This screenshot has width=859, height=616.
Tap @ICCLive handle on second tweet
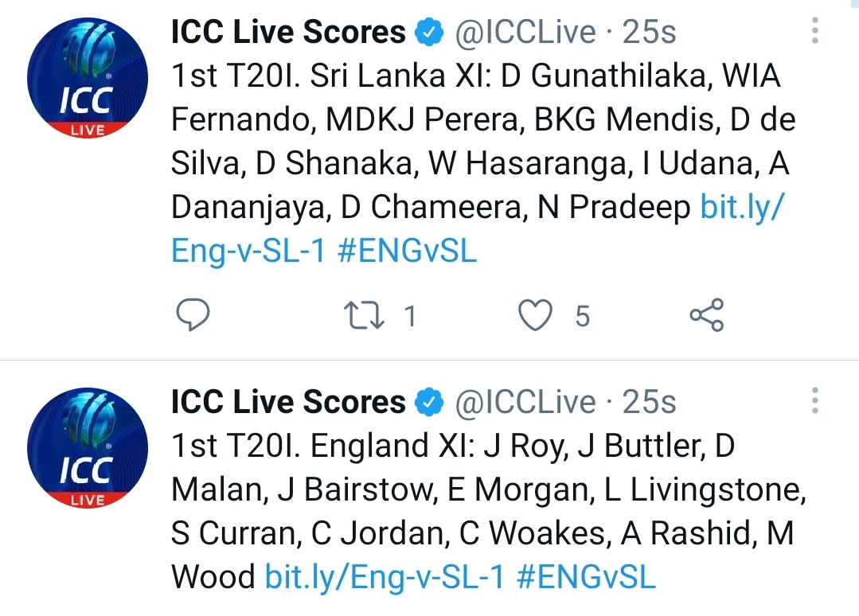525,402
